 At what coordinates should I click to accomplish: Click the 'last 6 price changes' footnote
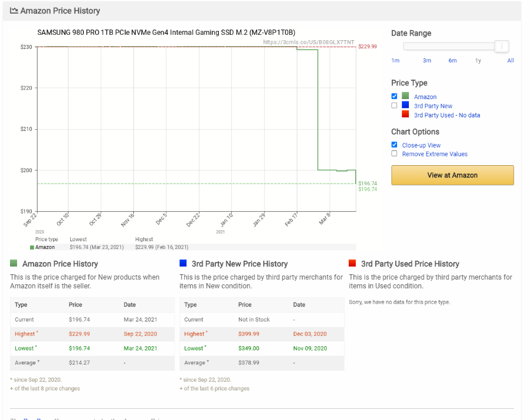[x=214, y=389]
